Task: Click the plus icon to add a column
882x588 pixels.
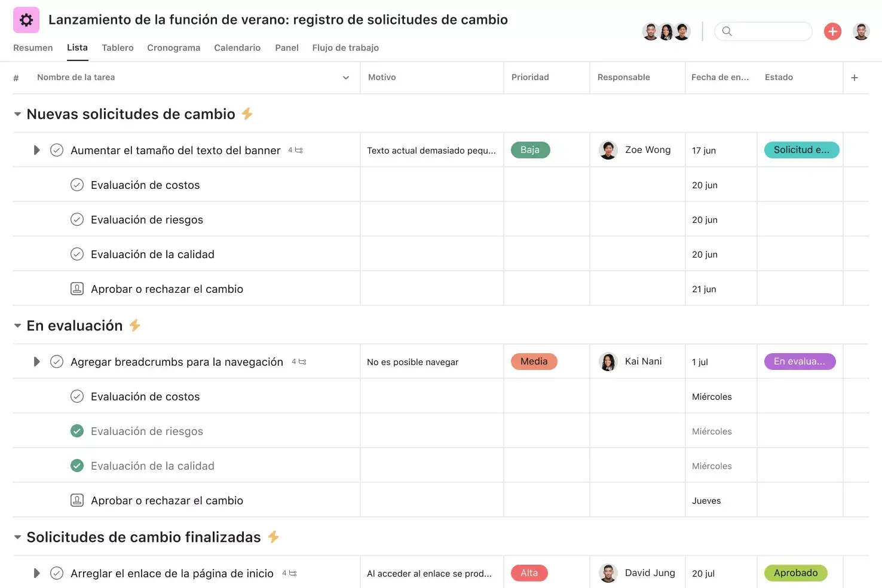Action: (x=855, y=78)
